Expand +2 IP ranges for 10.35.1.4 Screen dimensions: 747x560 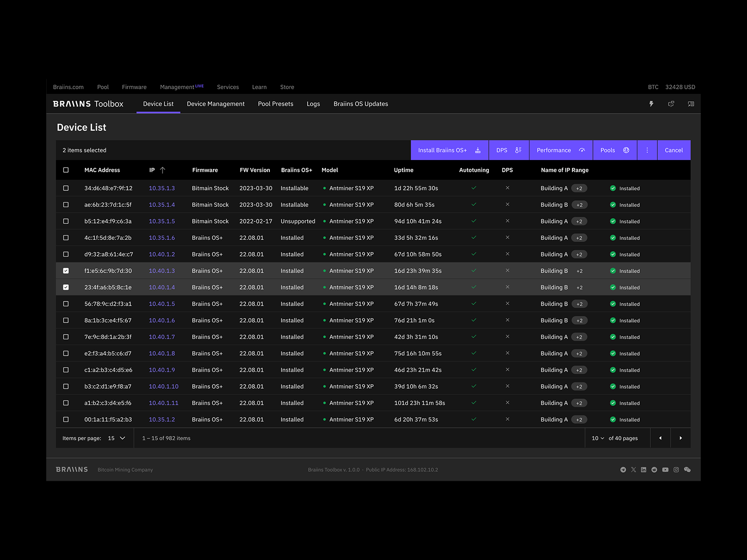click(579, 205)
